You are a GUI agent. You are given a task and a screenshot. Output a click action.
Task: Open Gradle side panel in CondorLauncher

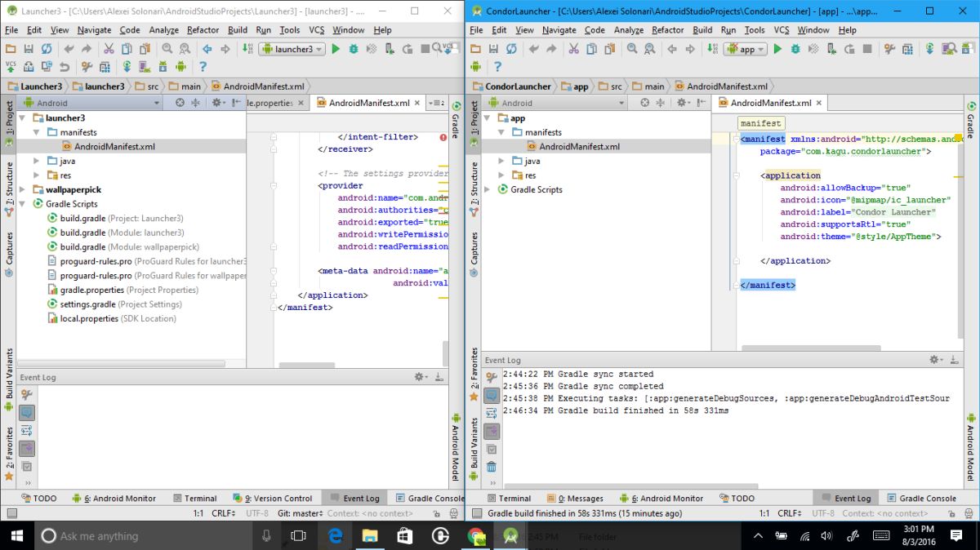[x=971, y=122]
